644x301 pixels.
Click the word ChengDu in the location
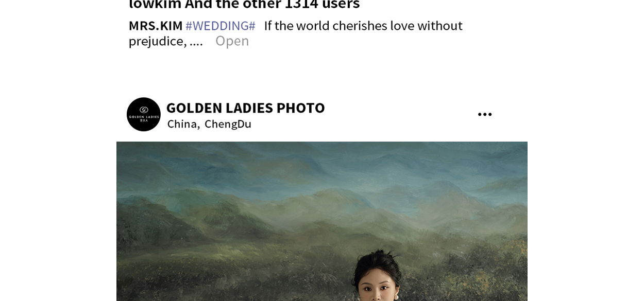[228, 124]
